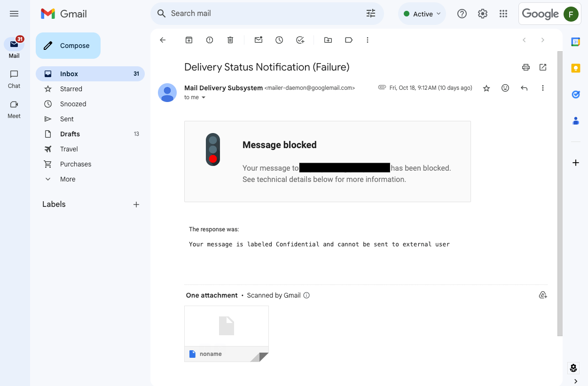Viewport: 588px width, 386px height.
Task: Expand the More folders list
Action: [x=90, y=179]
